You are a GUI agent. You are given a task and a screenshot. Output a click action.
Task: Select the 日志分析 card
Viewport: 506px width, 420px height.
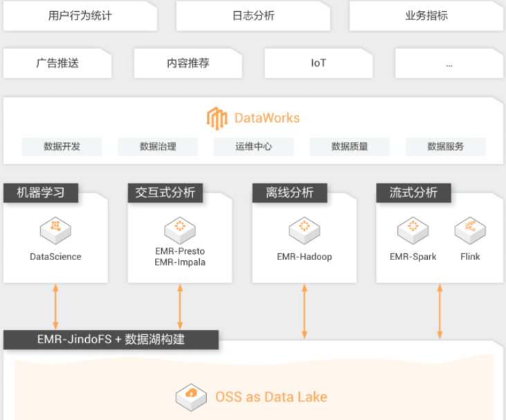253,15
